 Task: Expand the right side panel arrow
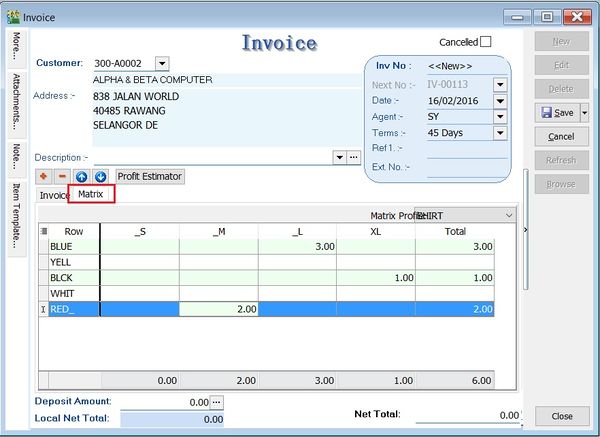pos(525,230)
